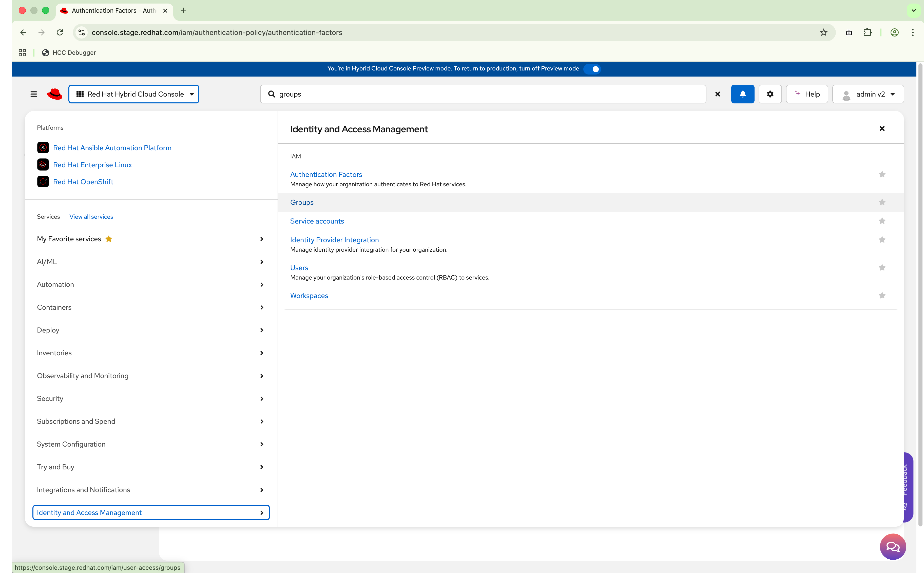Clear the search field with X icon

point(718,94)
